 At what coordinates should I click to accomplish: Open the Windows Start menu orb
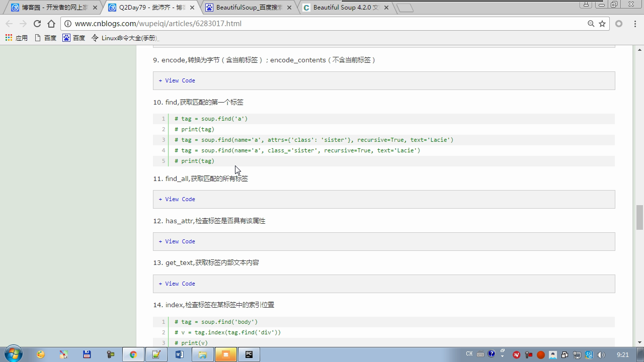point(14,354)
